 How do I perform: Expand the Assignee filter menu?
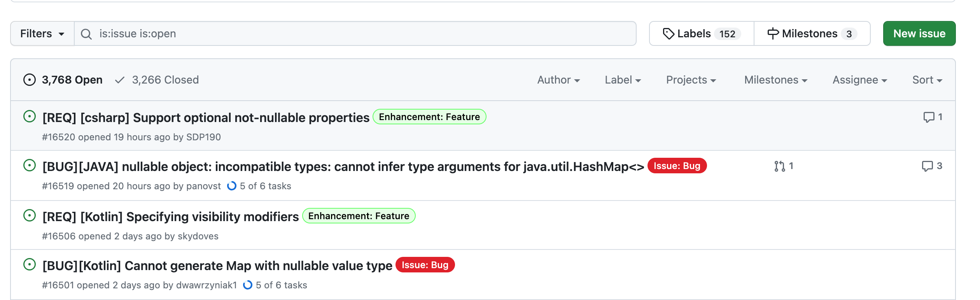(x=859, y=80)
